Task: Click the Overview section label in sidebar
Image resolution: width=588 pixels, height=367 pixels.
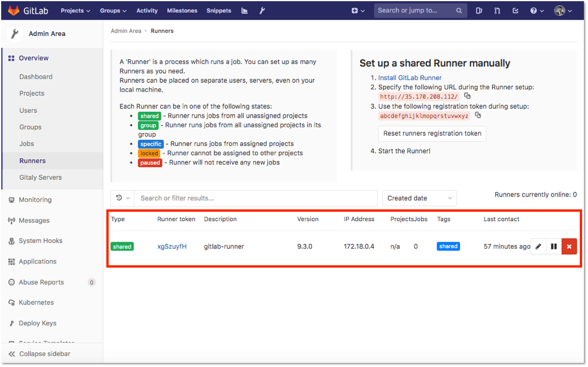Action: click(x=33, y=58)
